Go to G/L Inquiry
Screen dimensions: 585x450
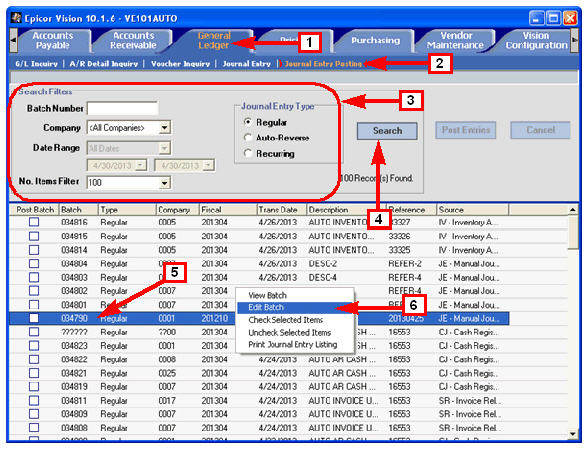(36, 64)
